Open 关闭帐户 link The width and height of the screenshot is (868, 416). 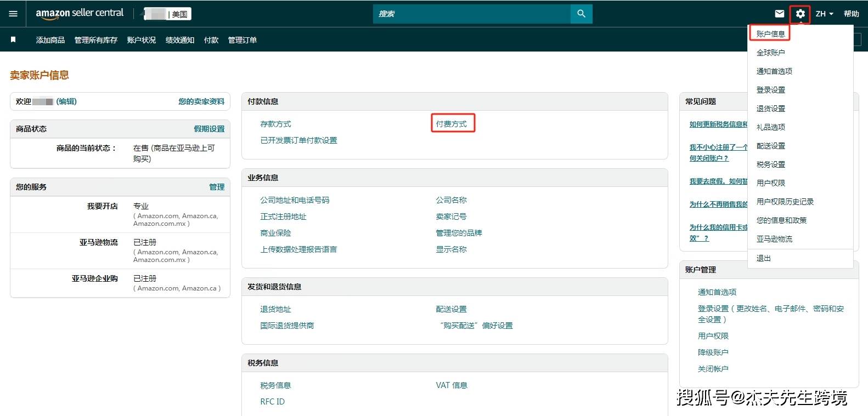[713, 369]
